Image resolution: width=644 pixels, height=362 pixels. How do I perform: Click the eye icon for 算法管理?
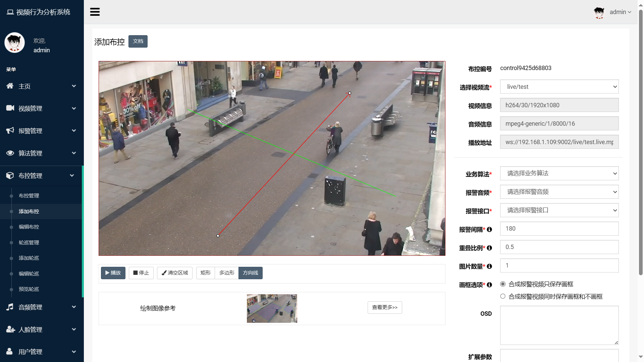pos(10,153)
